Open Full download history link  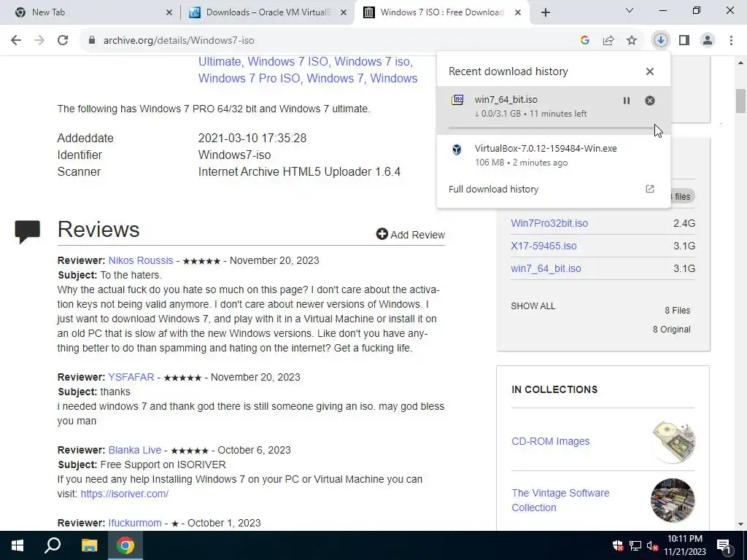(494, 189)
